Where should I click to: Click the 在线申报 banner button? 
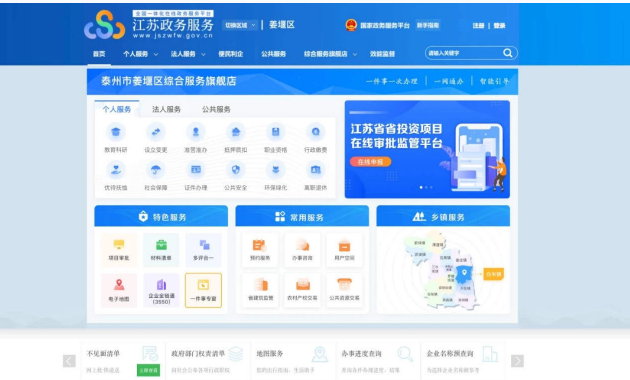point(370,162)
